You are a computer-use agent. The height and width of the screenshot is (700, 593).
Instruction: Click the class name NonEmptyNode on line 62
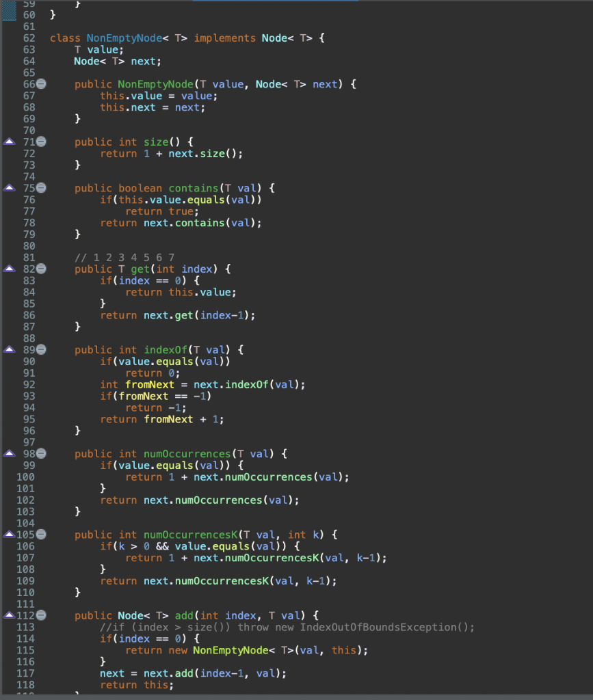(x=124, y=38)
